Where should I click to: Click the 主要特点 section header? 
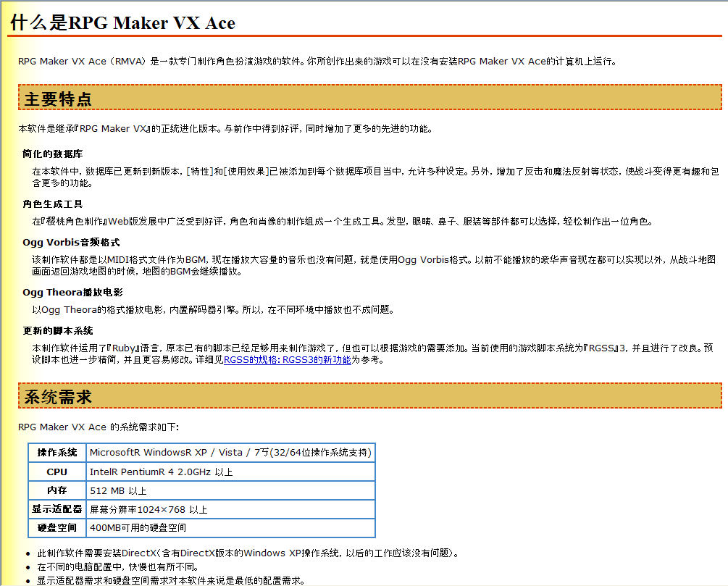click(x=370, y=98)
